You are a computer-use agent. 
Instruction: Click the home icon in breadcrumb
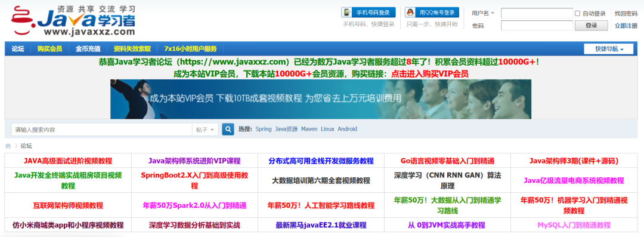[8, 146]
